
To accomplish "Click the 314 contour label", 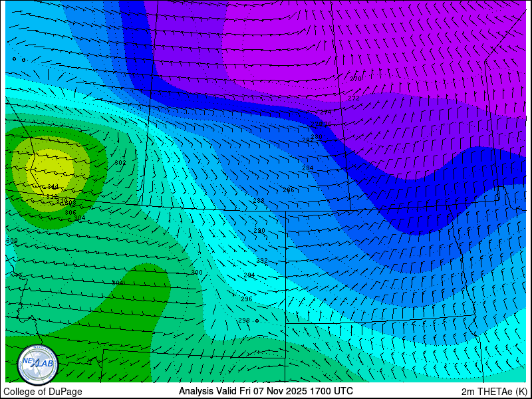I will (x=53, y=187).
